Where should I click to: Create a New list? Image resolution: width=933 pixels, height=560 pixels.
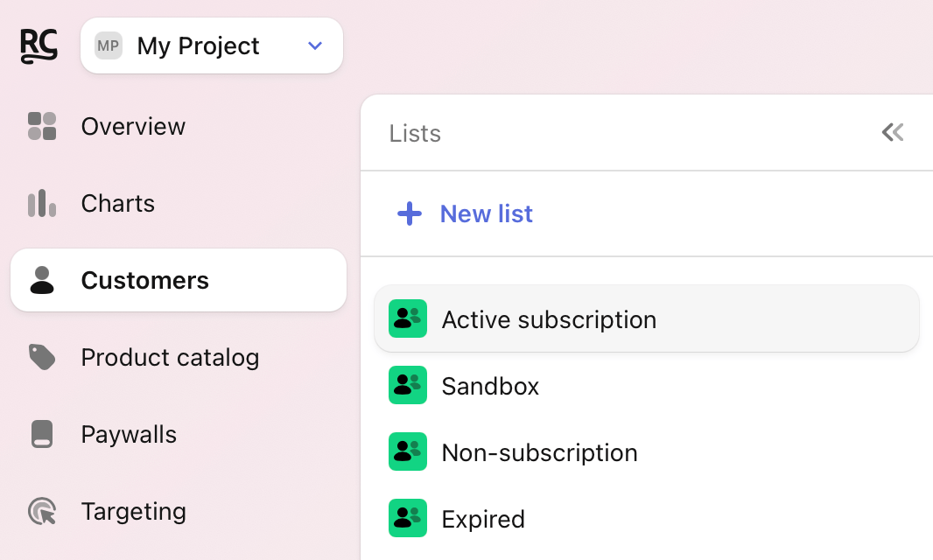click(465, 213)
